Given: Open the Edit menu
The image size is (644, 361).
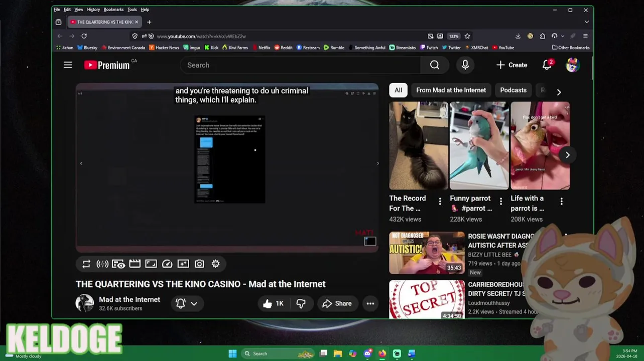Looking at the screenshot, I should pyautogui.click(x=67, y=10).
